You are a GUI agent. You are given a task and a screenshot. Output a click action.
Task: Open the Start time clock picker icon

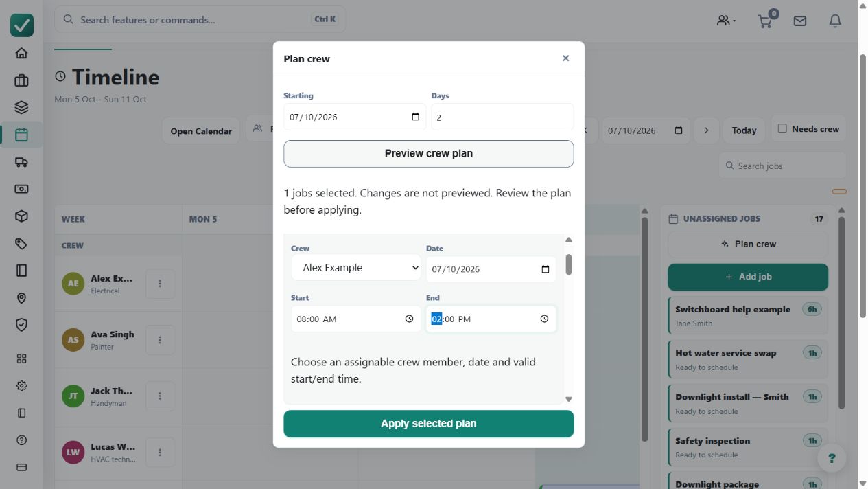click(409, 319)
